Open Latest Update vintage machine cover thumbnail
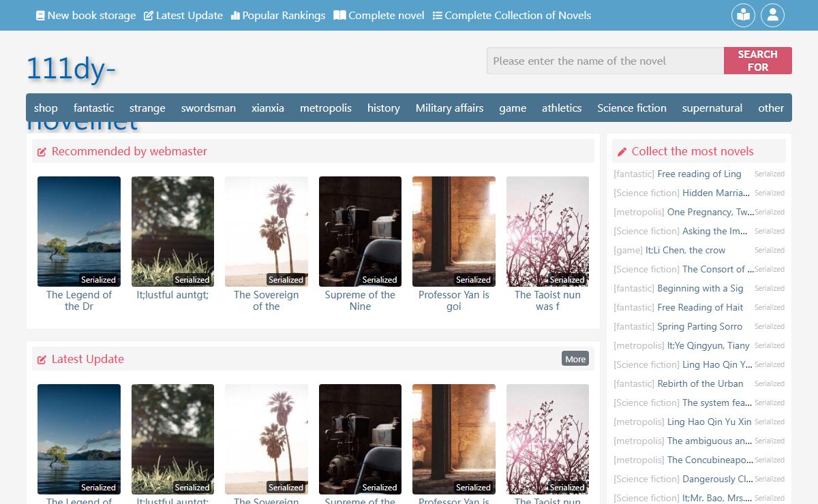818x504 pixels. [360, 439]
